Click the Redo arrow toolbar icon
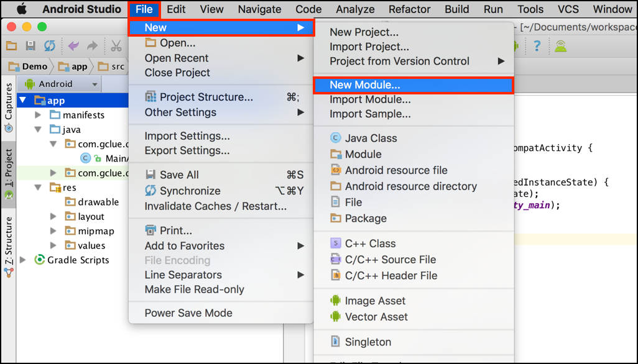The height and width of the screenshot is (364, 638). tap(92, 46)
